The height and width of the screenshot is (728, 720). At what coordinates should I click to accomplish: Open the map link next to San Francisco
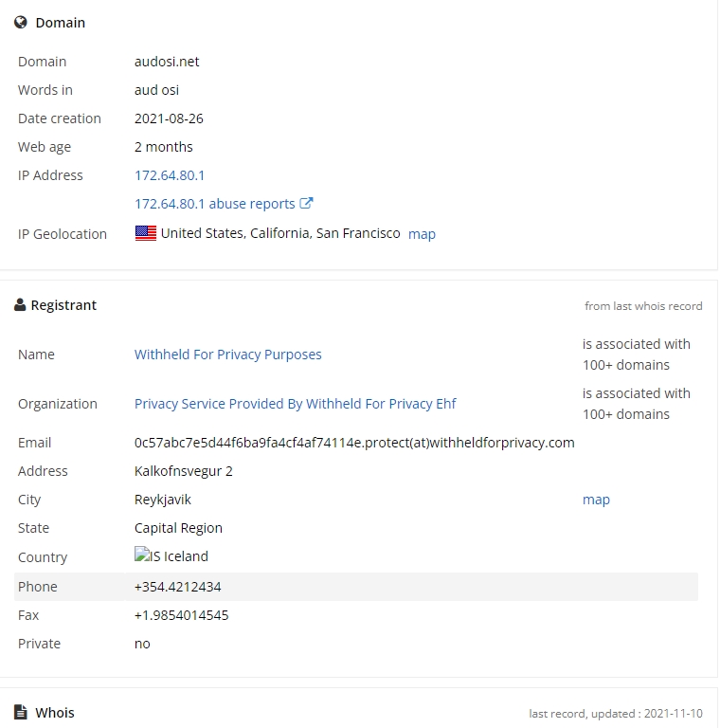tap(422, 234)
